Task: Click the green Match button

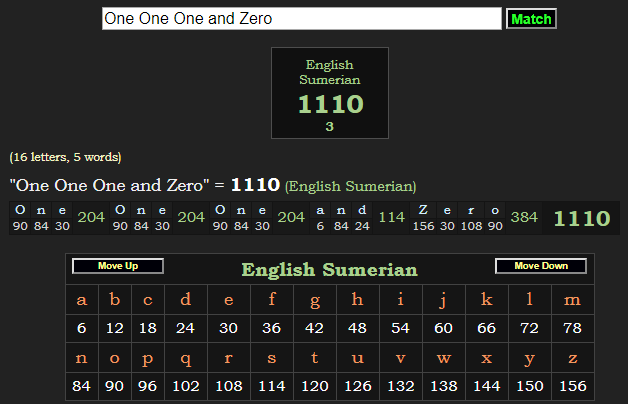Action: [x=530, y=19]
